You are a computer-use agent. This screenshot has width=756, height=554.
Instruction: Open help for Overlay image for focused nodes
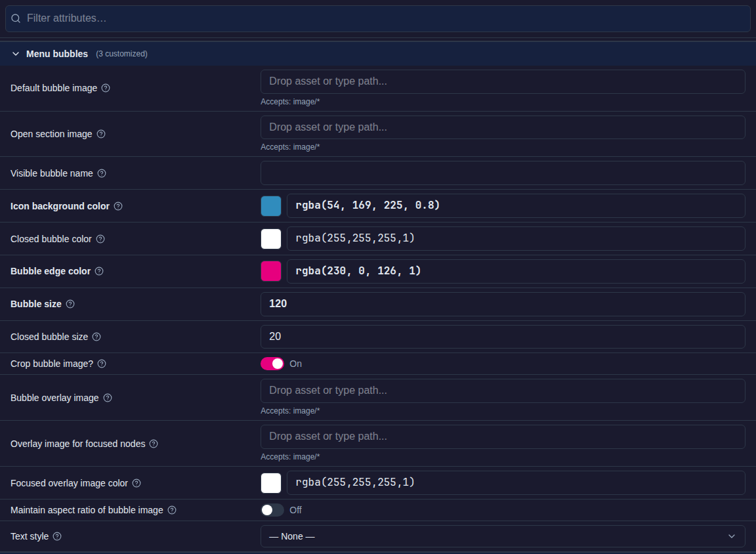click(154, 444)
